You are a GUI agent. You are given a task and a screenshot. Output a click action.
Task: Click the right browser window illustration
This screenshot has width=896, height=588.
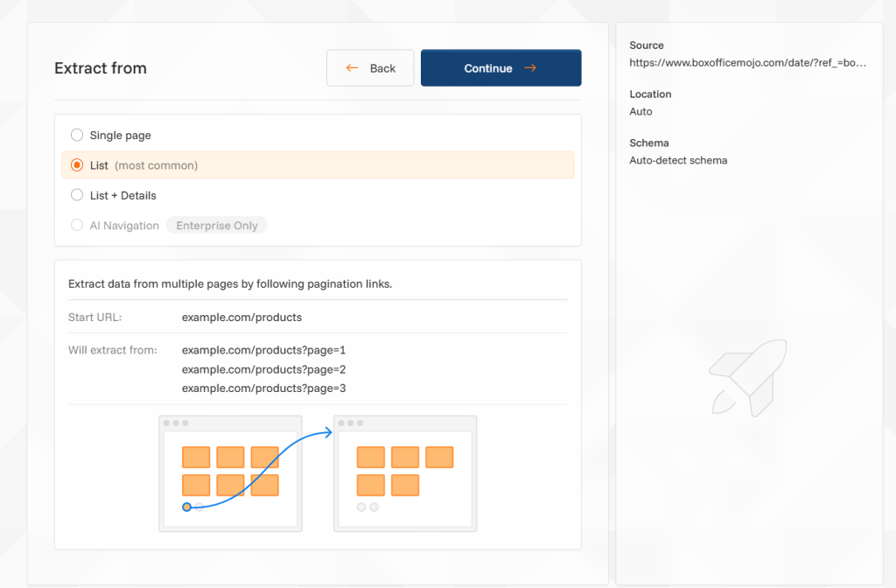tap(405, 473)
